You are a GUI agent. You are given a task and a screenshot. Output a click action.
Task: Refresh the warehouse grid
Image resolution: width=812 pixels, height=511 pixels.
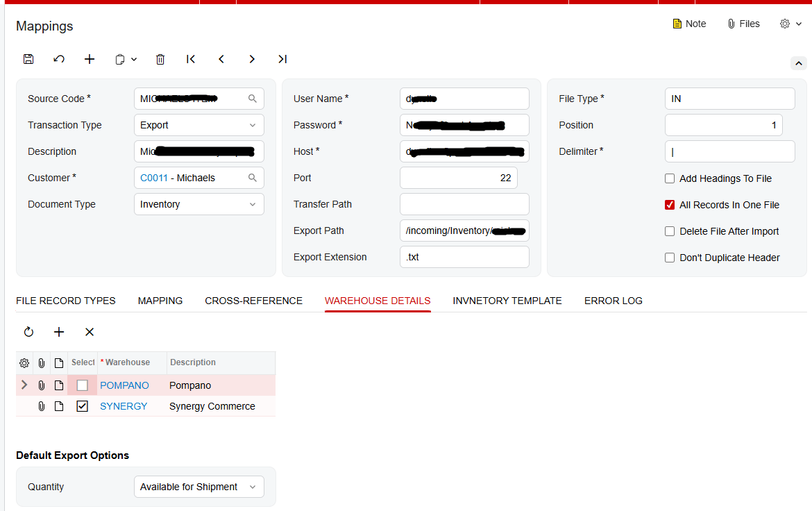(x=29, y=332)
